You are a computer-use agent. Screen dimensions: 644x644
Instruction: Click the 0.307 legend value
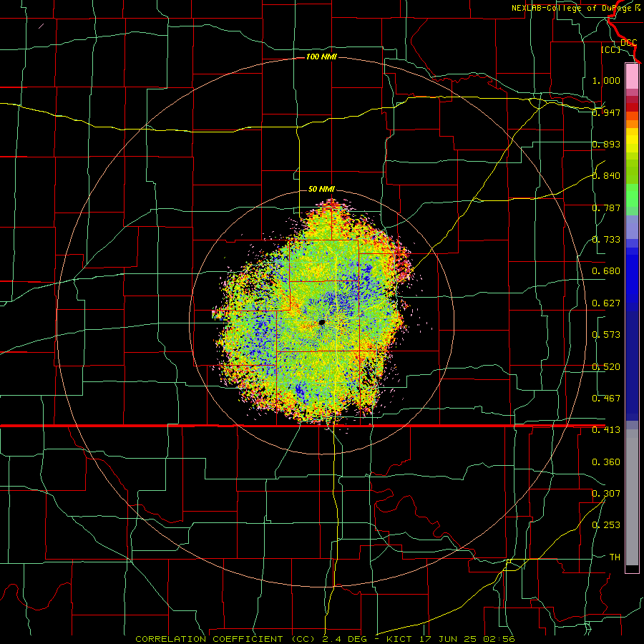(x=606, y=494)
